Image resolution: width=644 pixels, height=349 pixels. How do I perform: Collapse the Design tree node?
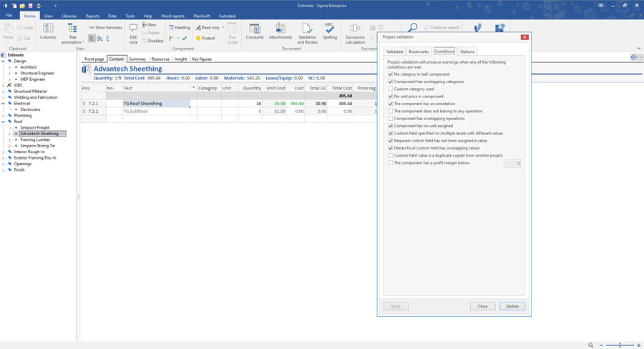click(4, 62)
